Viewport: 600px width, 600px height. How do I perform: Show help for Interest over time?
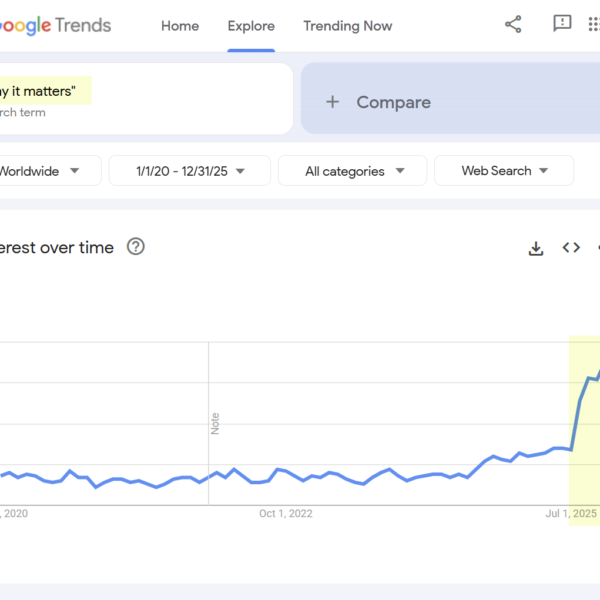click(136, 247)
